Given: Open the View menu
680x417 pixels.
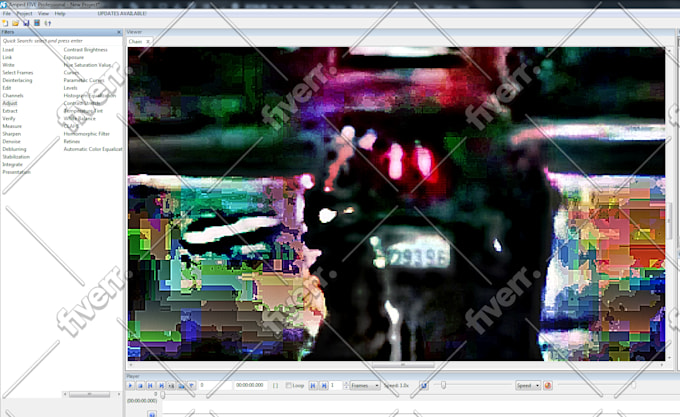Looking at the screenshot, I should click(43, 13).
